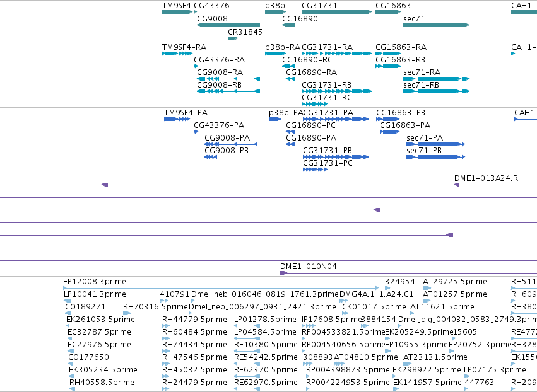Select EST LP07175.3prime
The image size is (537, 392).
click(x=467, y=376)
